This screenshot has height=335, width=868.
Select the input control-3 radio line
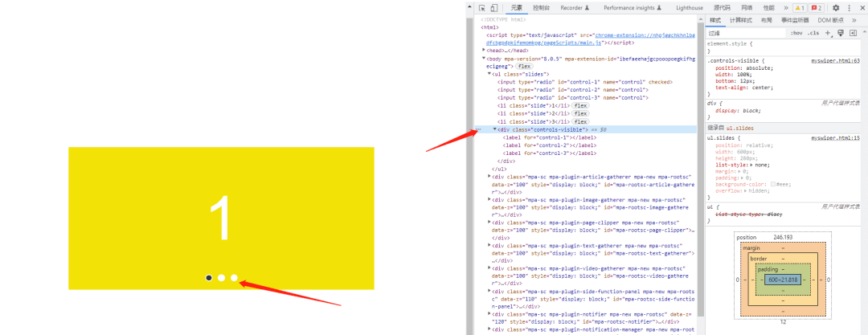coord(573,97)
